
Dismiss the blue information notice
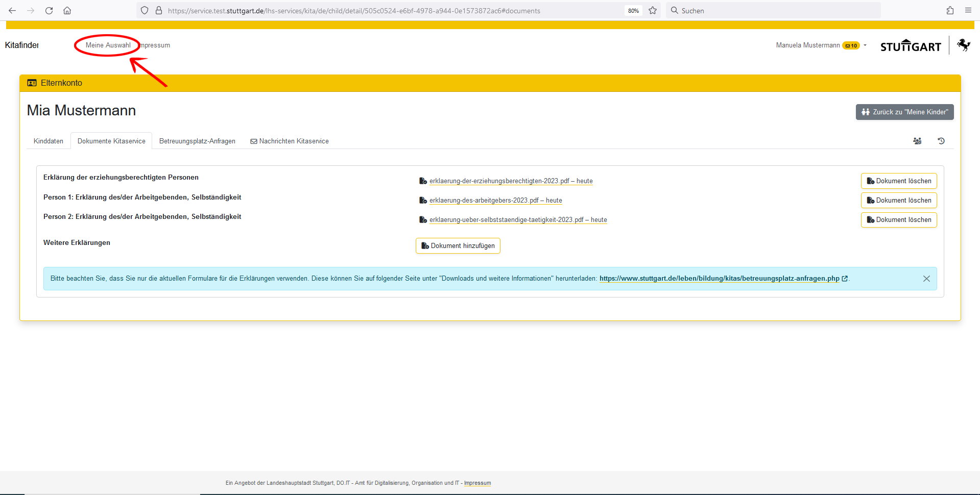pyautogui.click(x=926, y=279)
